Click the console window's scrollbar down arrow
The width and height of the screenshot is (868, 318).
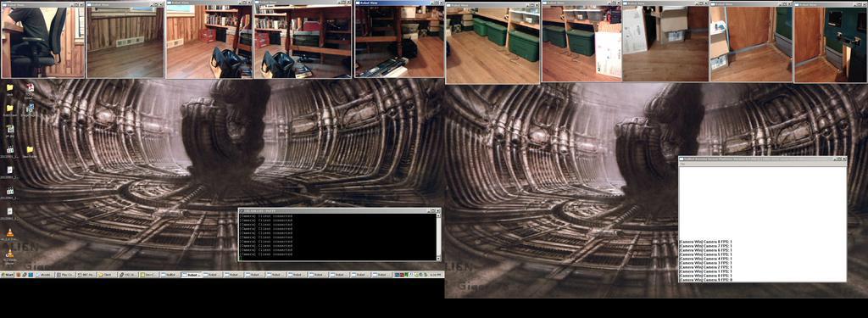[x=438, y=258]
